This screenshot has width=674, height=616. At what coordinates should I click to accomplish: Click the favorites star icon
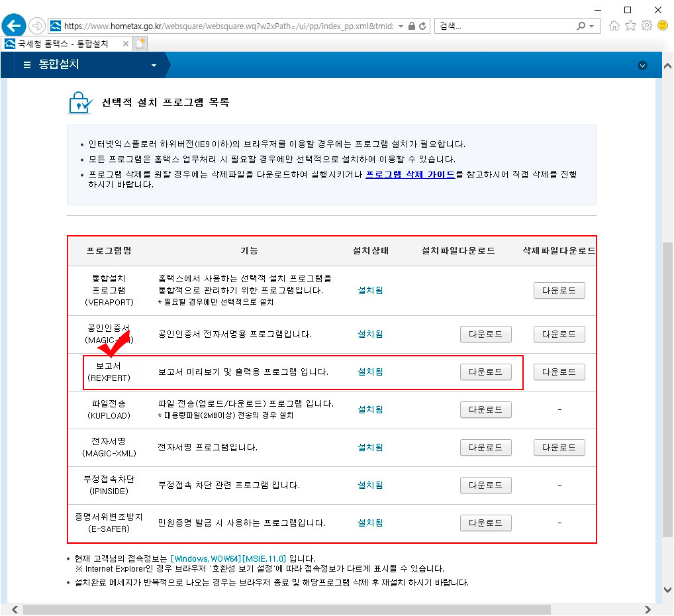(631, 25)
